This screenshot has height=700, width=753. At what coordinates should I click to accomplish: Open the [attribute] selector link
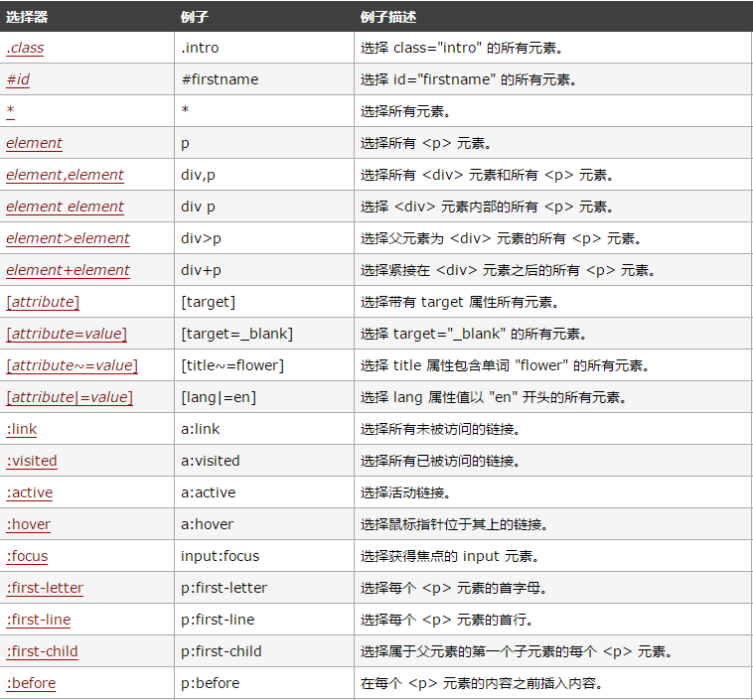click(43, 302)
